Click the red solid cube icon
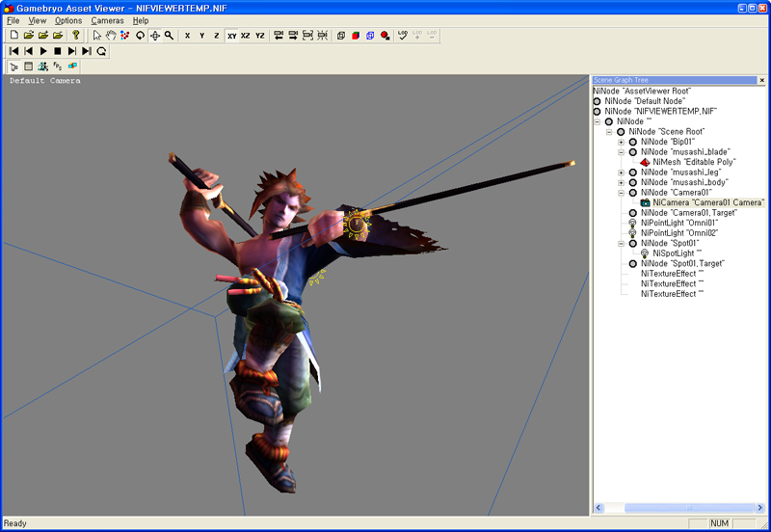The image size is (771, 532). coord(356,36)
